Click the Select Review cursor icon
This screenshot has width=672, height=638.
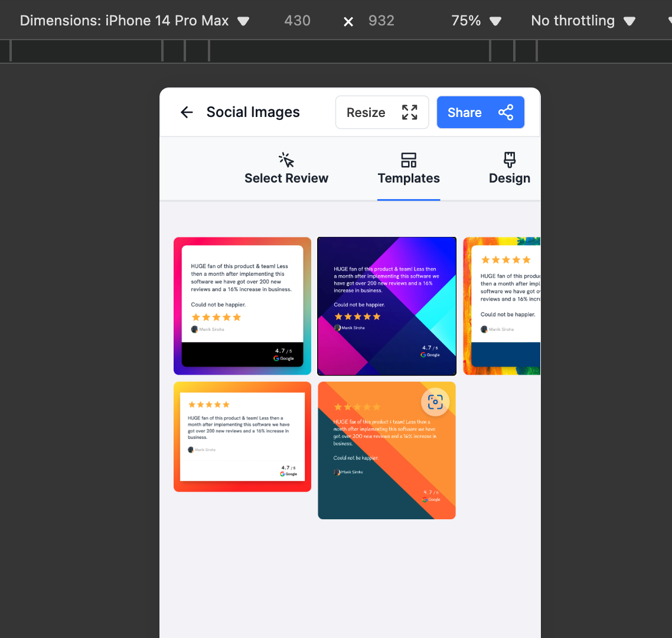pos(286,159)
